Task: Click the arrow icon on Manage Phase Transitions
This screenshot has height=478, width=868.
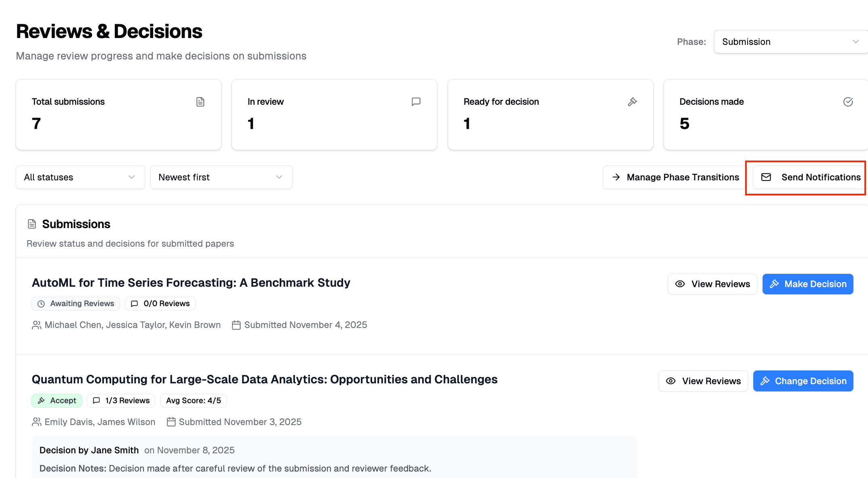Action: (x=616, y=177)
